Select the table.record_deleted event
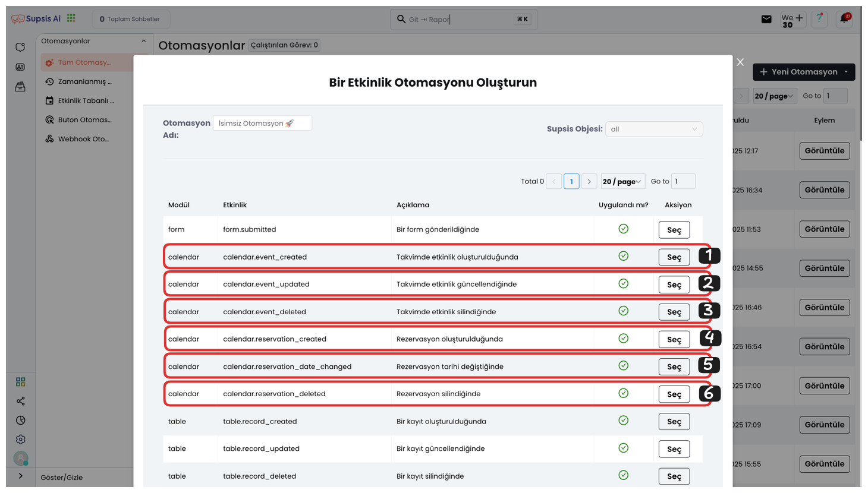 [674, 476]
